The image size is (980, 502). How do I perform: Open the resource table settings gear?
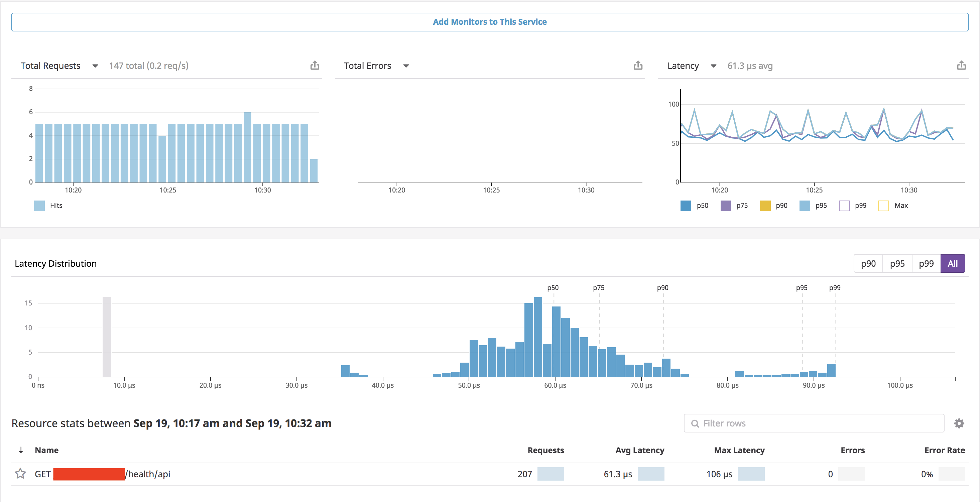[959, 423]
